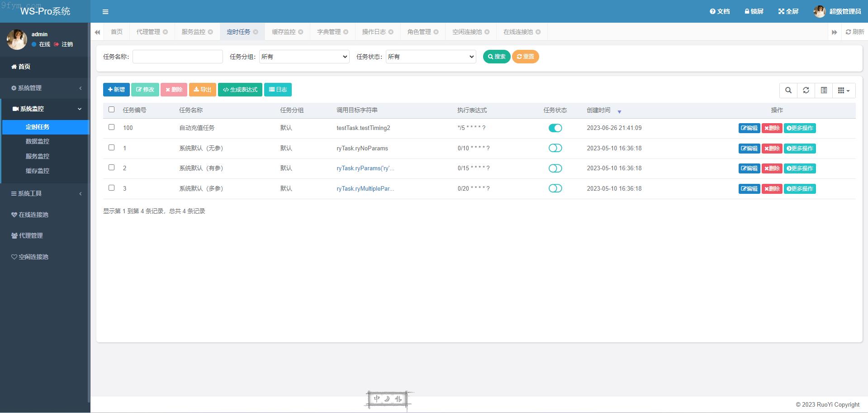Expand 系统管理 sidebar menu
This screenshot has height=413, width=868.
click(44, 88)
